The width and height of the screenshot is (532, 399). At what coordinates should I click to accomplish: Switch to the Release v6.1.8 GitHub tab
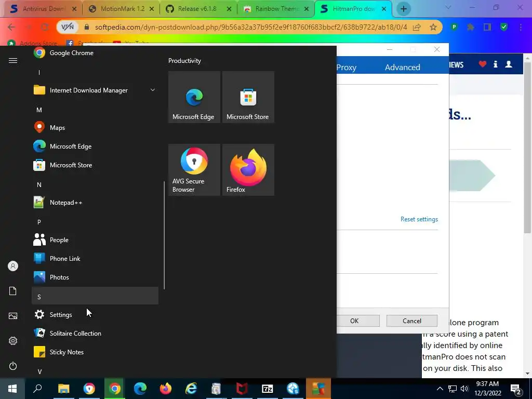coord(198,9)
